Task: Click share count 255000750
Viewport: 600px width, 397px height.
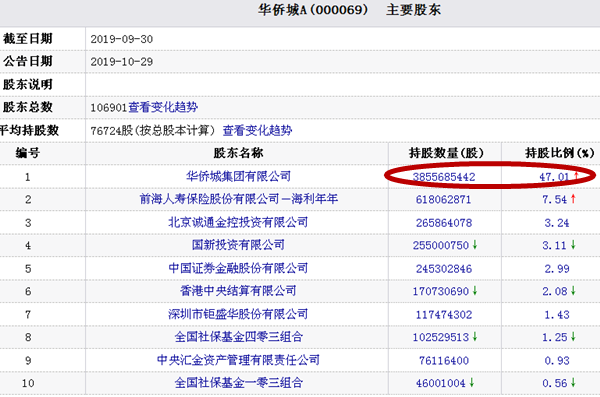Action: coord(440,245)
